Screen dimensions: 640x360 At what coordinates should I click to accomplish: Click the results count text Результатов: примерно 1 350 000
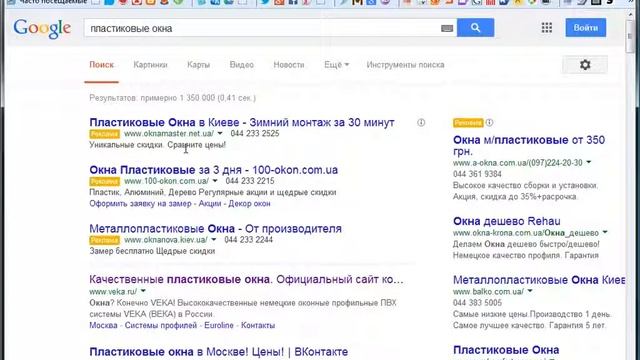pos(173,98)
